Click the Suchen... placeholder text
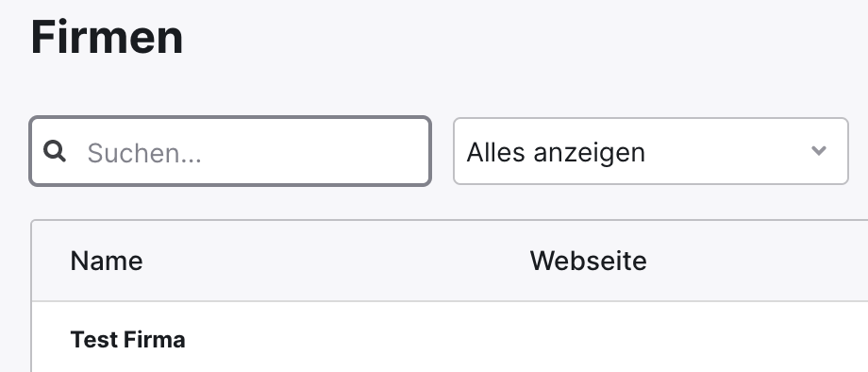868x372 pixels. [144, 153]
